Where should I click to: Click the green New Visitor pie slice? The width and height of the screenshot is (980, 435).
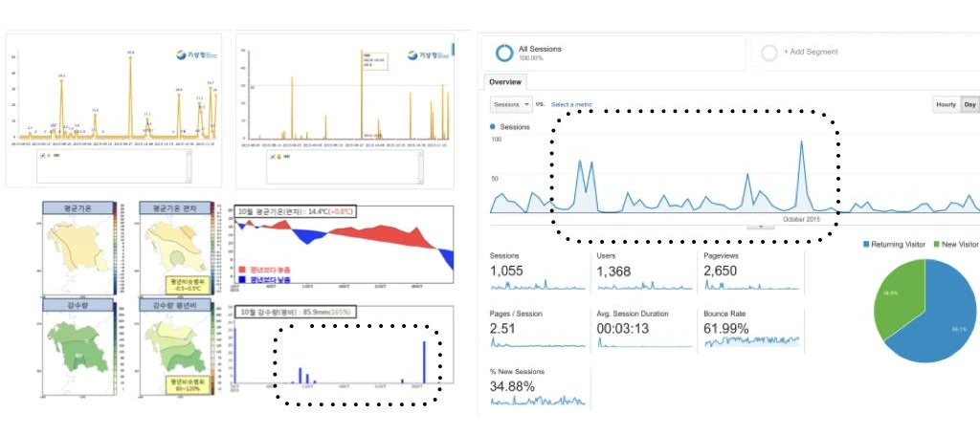(900, 294)
